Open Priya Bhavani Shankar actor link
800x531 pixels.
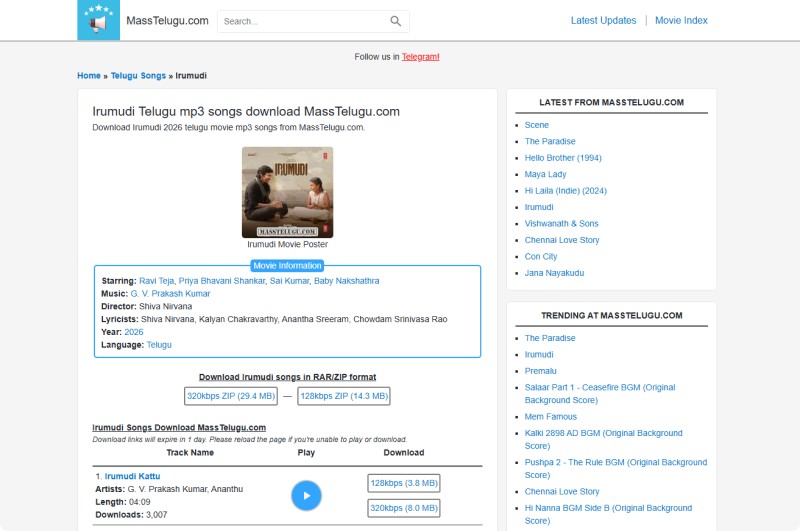pos(222,281)
